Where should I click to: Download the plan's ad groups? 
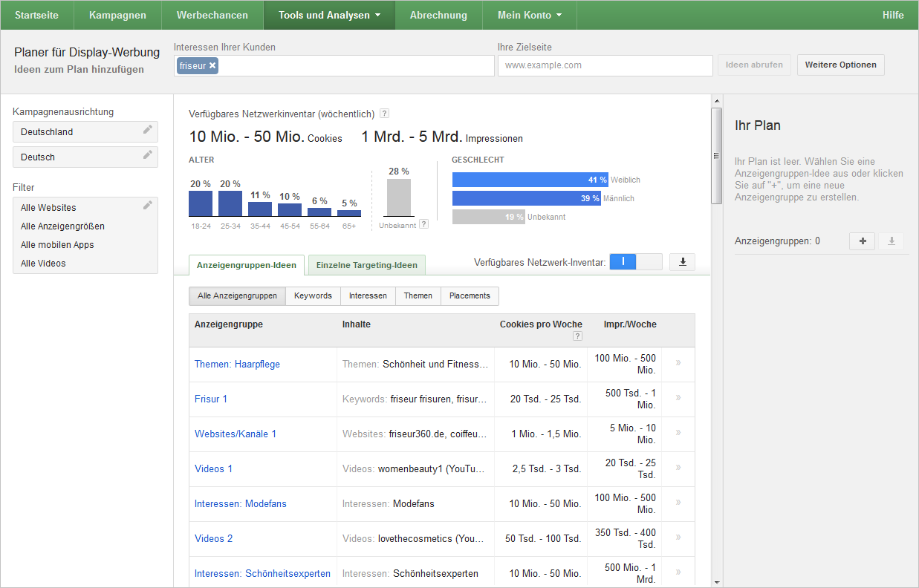tap(892, 241)
